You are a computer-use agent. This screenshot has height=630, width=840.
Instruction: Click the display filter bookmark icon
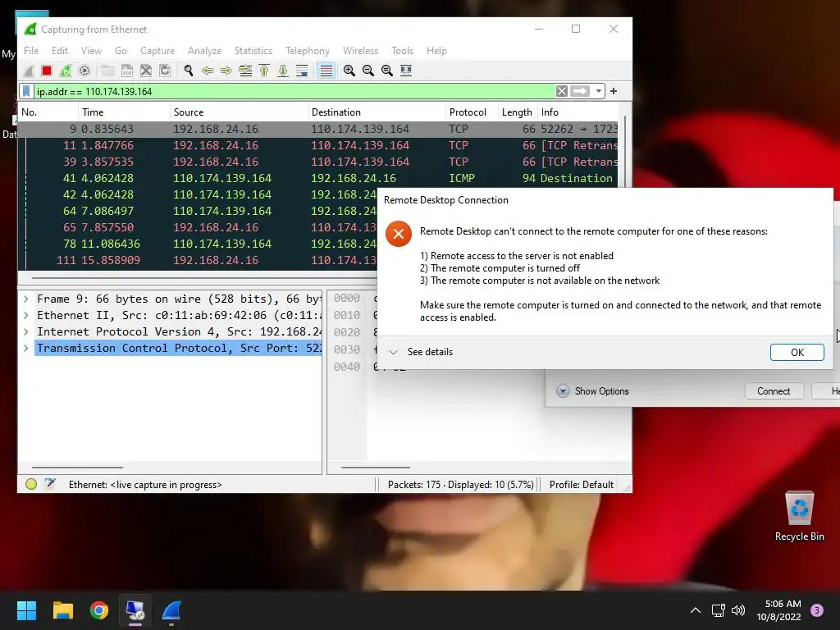click(26, 91)
